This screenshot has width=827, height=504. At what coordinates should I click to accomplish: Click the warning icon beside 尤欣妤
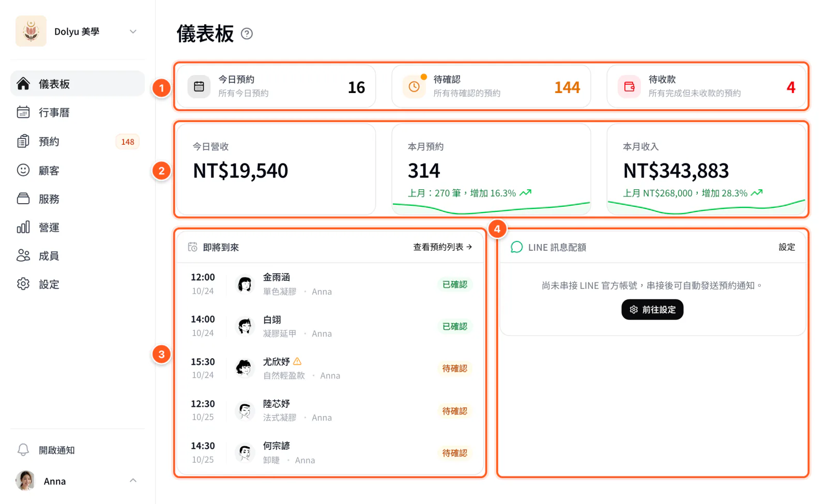click(297, 361)
